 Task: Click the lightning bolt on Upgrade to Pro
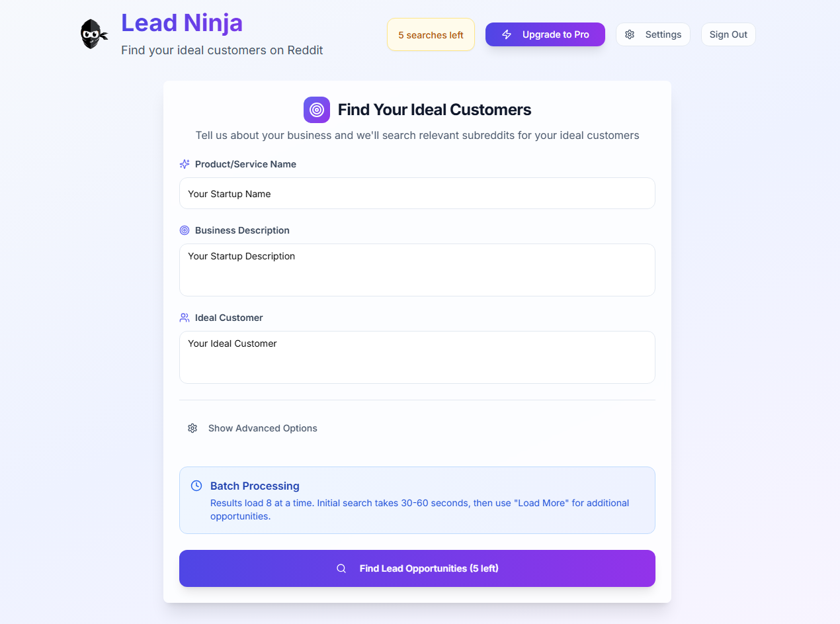(x=506, y=34)
